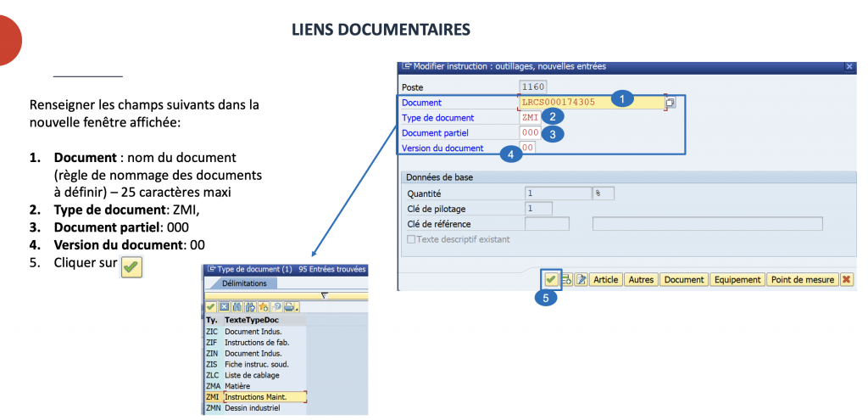The height and width of the screenshot is (420, 868).
Task: Click the red X cancel icon in dialog footer
Action: 846,279
